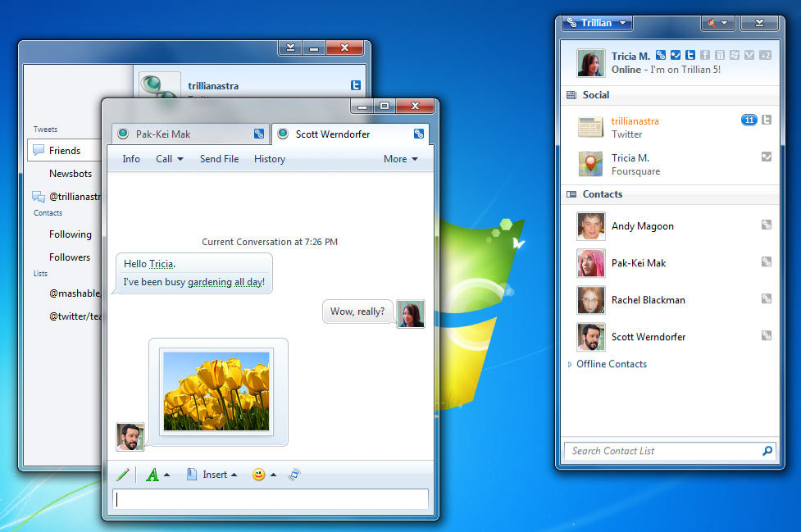Click the green pencil drawing icon
Screen dimensions: 801x532
point(123,475)
